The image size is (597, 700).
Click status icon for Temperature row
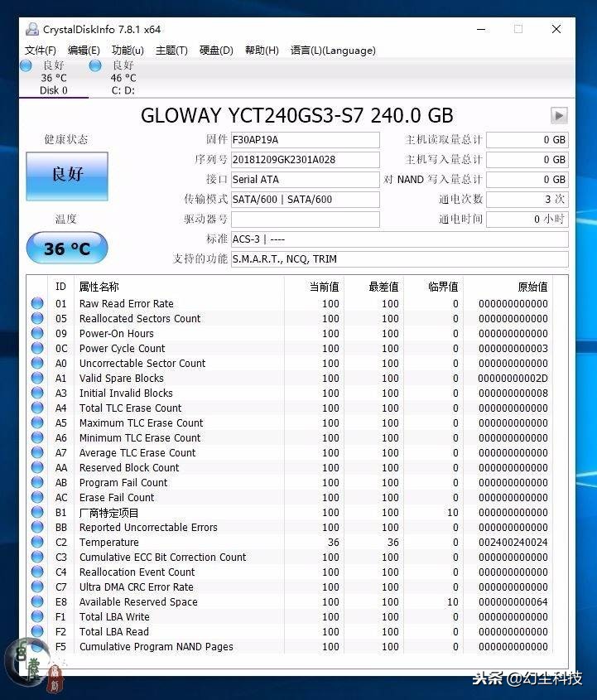[x=37, y=542]
